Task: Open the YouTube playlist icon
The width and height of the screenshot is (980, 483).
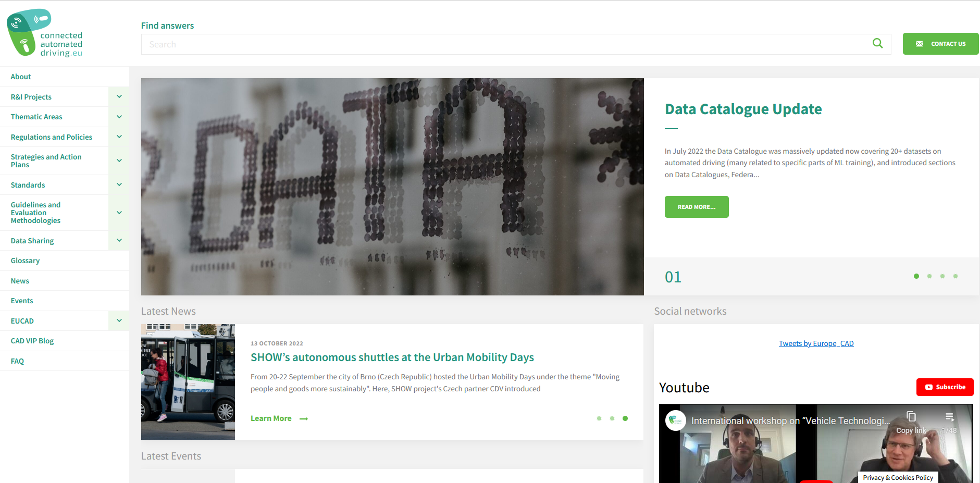Action: (x=949, y=417)
